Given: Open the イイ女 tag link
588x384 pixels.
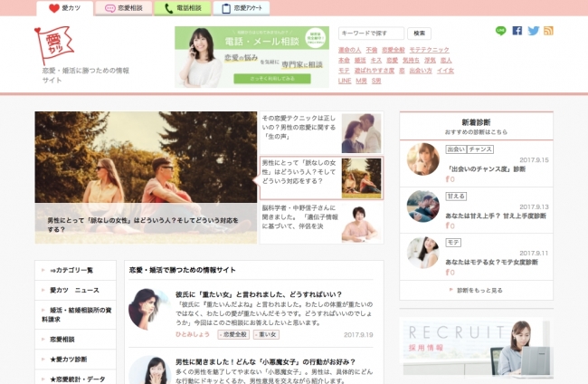Looking at the screenshot, I should tap(445, 71).
